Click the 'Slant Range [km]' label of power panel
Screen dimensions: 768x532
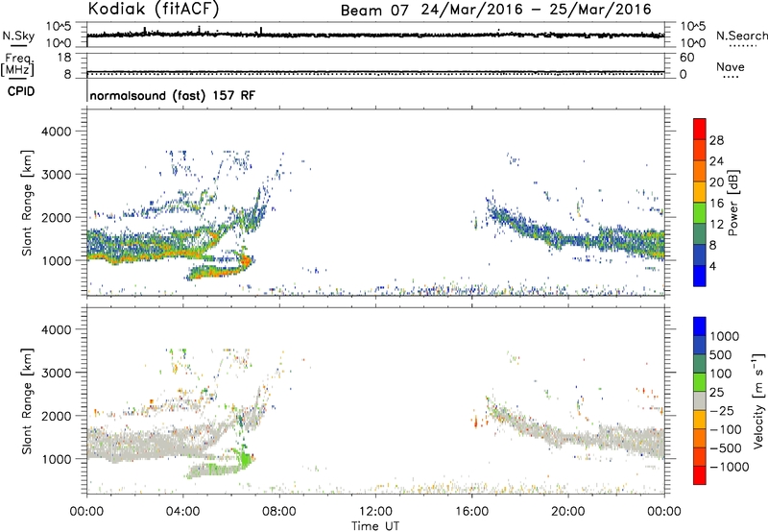(28, 203)
